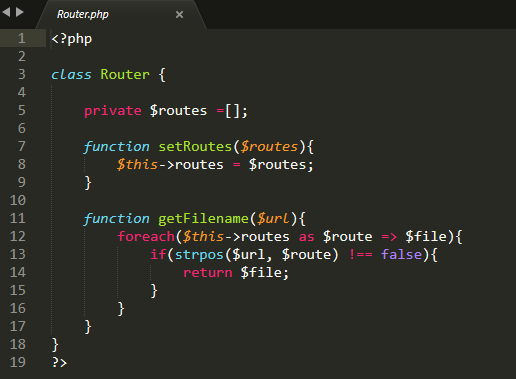
Task: Close the Router.php tab
Action: tap(179, 15)
